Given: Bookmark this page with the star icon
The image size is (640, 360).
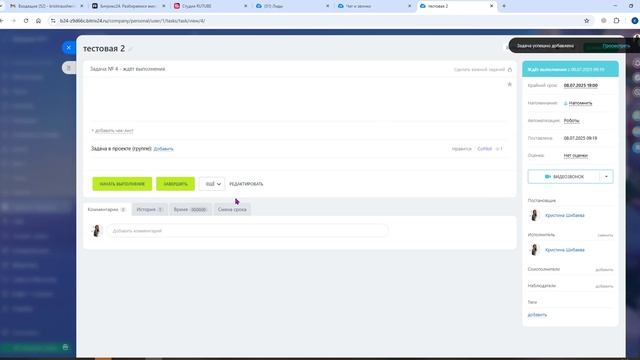Looking at the screenshot, I should [587, 20].
